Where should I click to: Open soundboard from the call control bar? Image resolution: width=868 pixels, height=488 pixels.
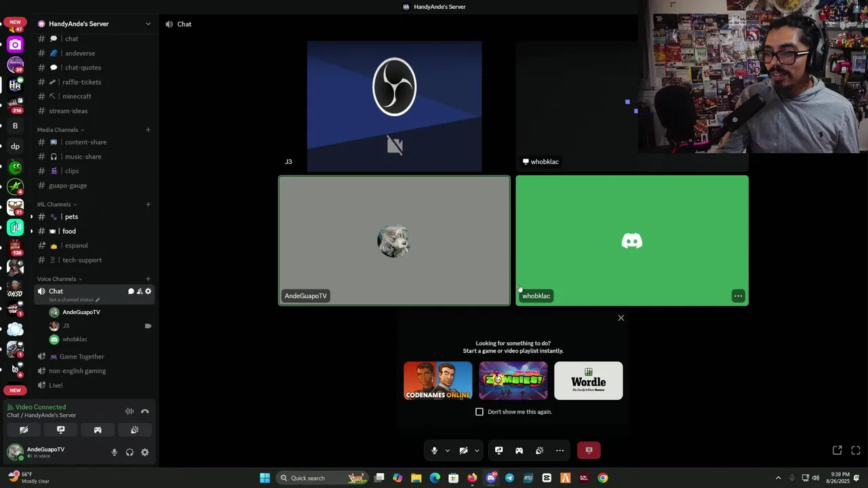coord(540,451)
